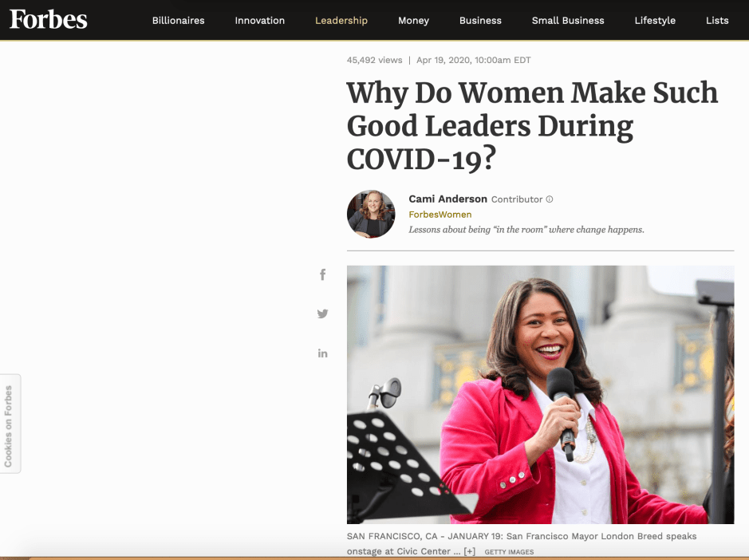Open the Innovation menu
Image resolution: width=749 pixels, height=560 pixels.
259,21
